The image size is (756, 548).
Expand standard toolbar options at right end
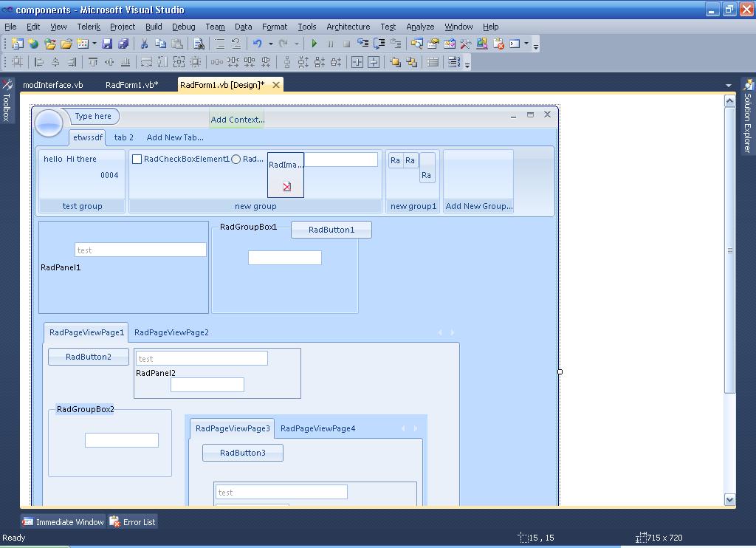[x=536, y=45]
